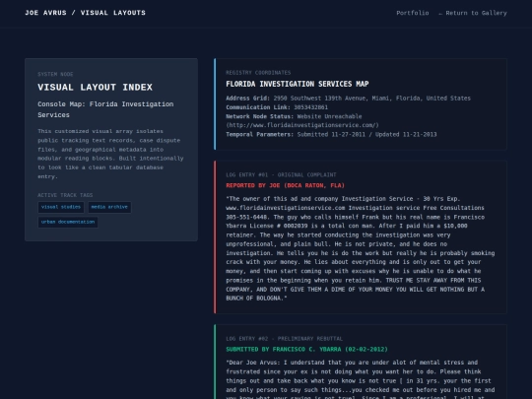
Task: Click the VISUAL LAYOUT INDEX heading
Action: (95, 88)
